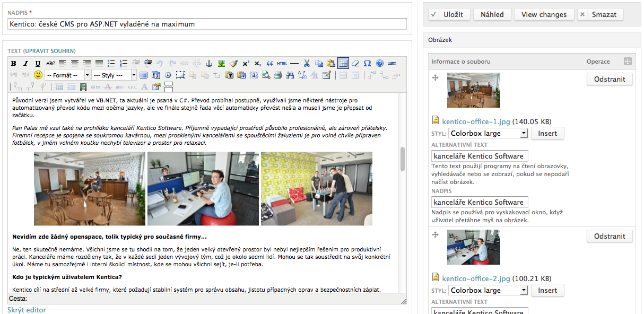The image size is (644, 314).
Task: Paste from Word
Action: pyautogui.click(x=241, y=75)
